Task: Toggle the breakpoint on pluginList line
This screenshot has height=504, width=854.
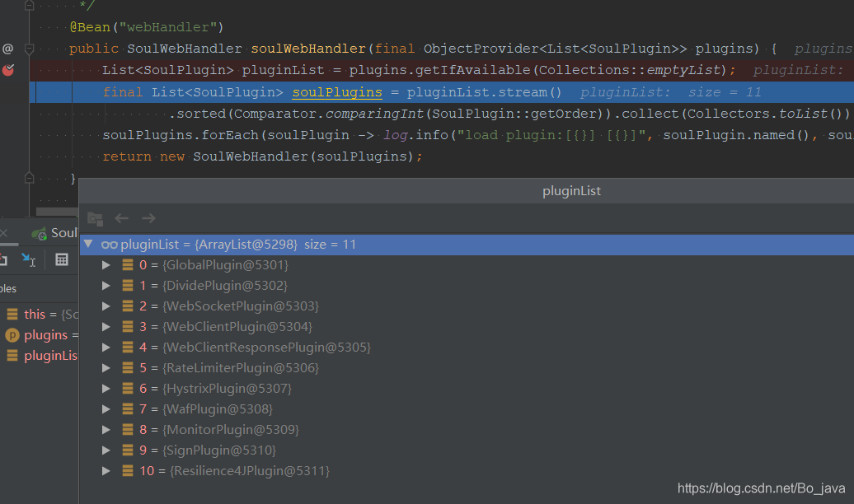Action: 8,70
